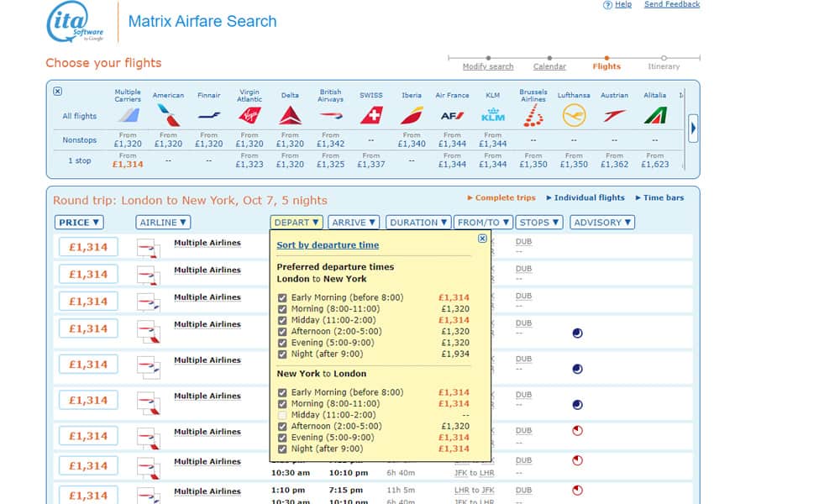Select the Delta logo
Image resolution: width=840 pixels, height=504 pixels.
(x=290, y=115)
